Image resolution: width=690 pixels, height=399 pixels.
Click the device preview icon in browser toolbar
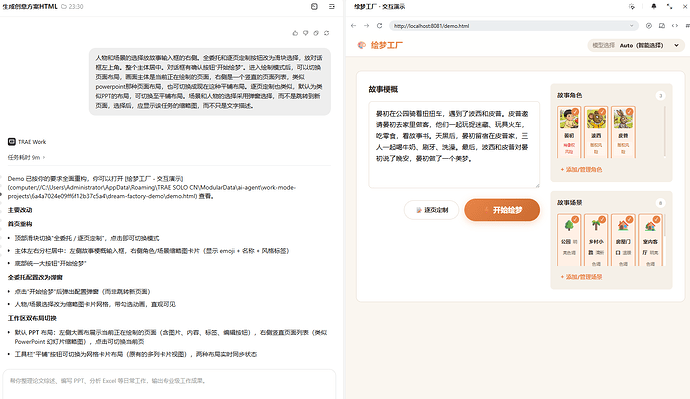click(x=662, y=26)
